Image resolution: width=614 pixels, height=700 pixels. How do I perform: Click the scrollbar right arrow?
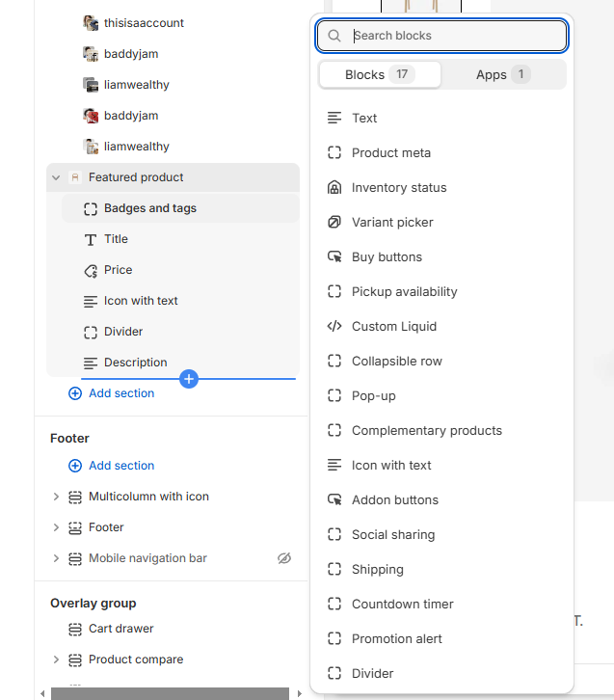tap(300, 694)
